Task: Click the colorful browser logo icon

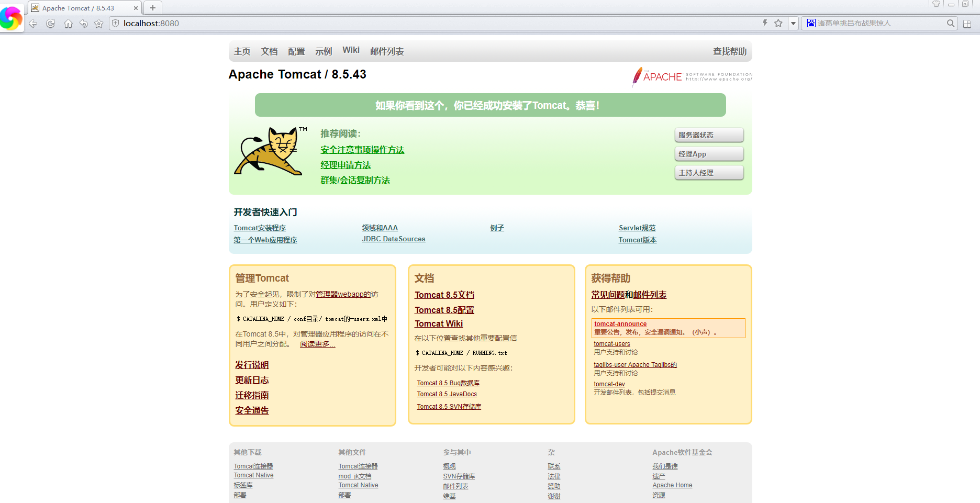Action: click(10, 18)
